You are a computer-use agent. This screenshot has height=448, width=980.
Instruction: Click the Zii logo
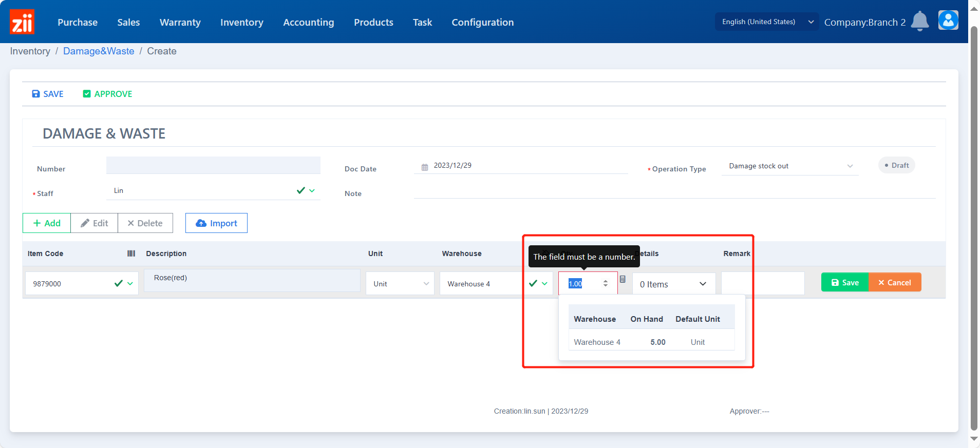22,22
